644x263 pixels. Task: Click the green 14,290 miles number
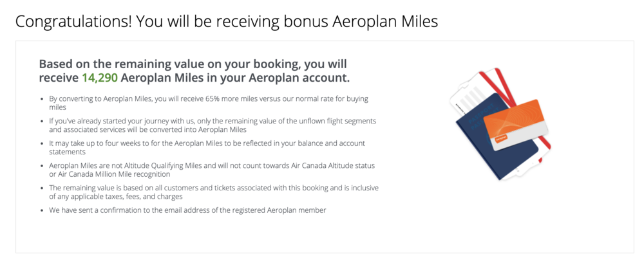coord(99,78)
